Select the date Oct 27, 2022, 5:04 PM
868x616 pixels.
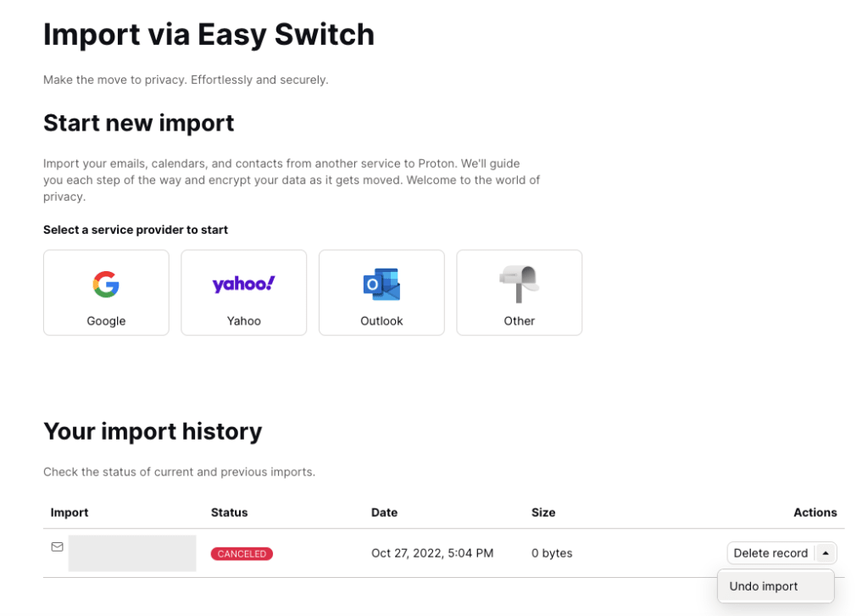(432, 553)
